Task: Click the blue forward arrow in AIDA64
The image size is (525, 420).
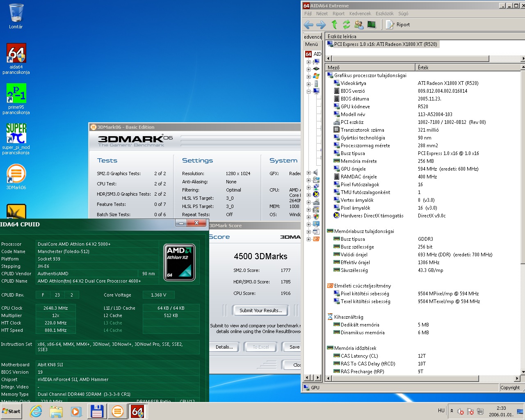Action: (x=321, y=25)
